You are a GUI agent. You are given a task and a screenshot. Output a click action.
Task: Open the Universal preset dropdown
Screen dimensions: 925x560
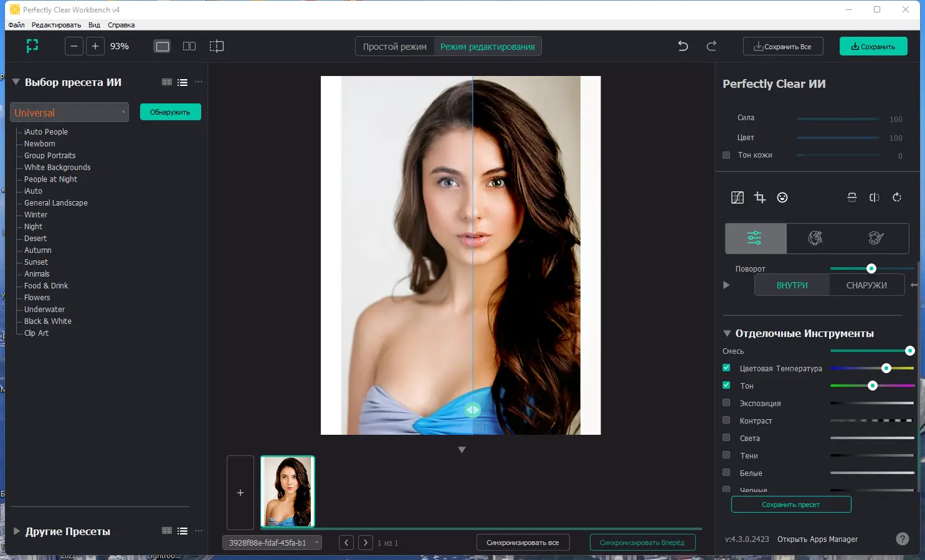[69, 113]
